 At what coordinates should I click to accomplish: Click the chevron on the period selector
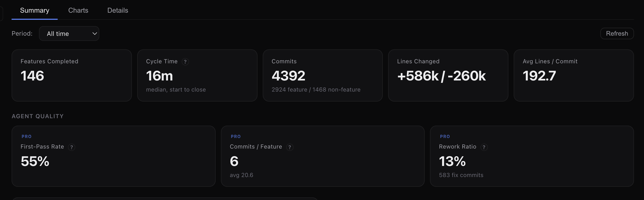pyautogui.click(x=94, y=34)
